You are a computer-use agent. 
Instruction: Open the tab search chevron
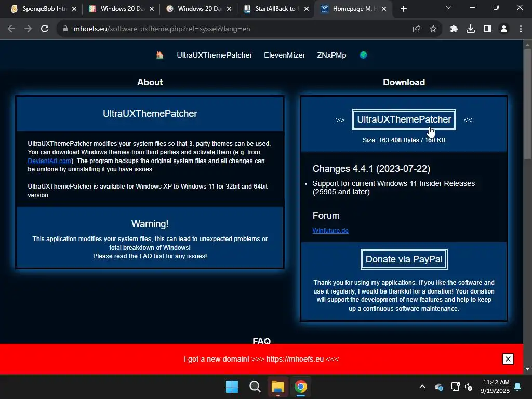click(448, 7)
